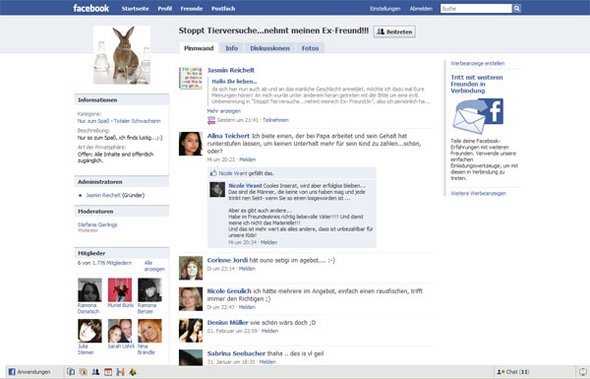Click Alle anzeigen in Mitglieder
Screen dimensions: 590x379
coord(154,266)
